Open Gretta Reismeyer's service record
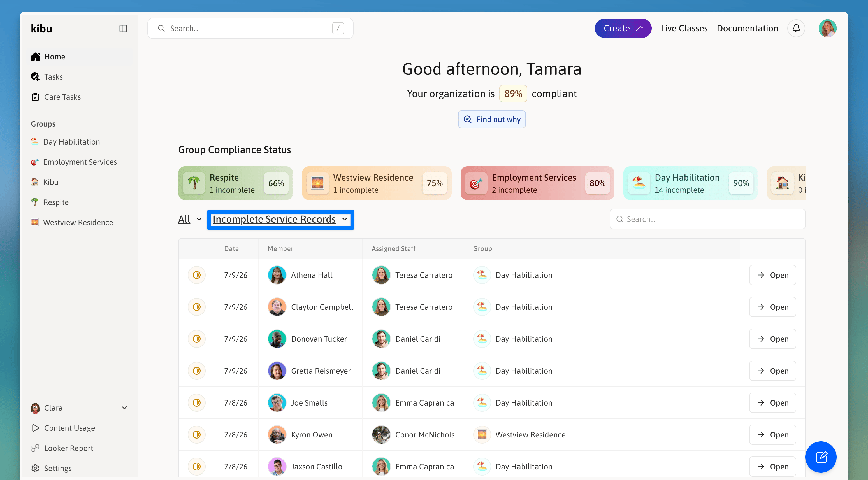 (772, 371)
